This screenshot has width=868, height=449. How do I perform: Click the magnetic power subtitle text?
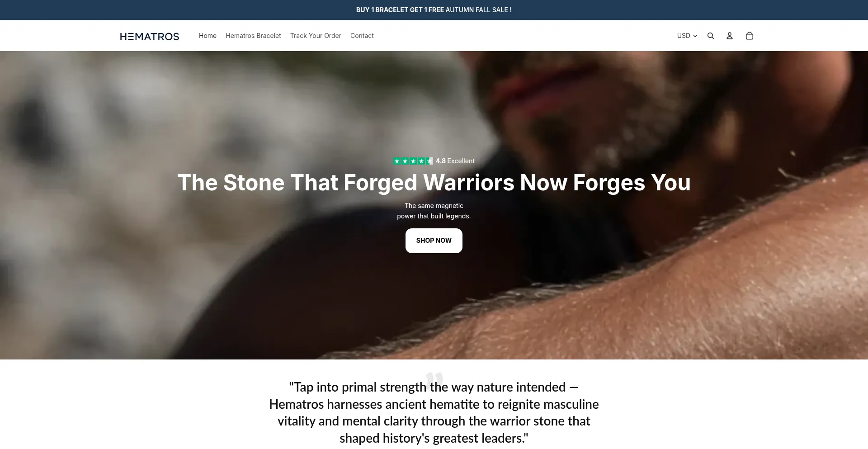pyautogui.click(x=434, y=211)
